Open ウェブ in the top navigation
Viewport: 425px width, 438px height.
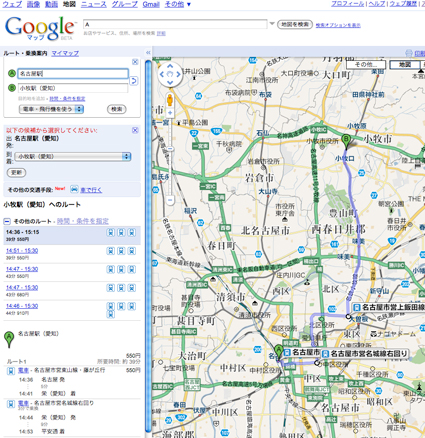(x=12, y=4)
